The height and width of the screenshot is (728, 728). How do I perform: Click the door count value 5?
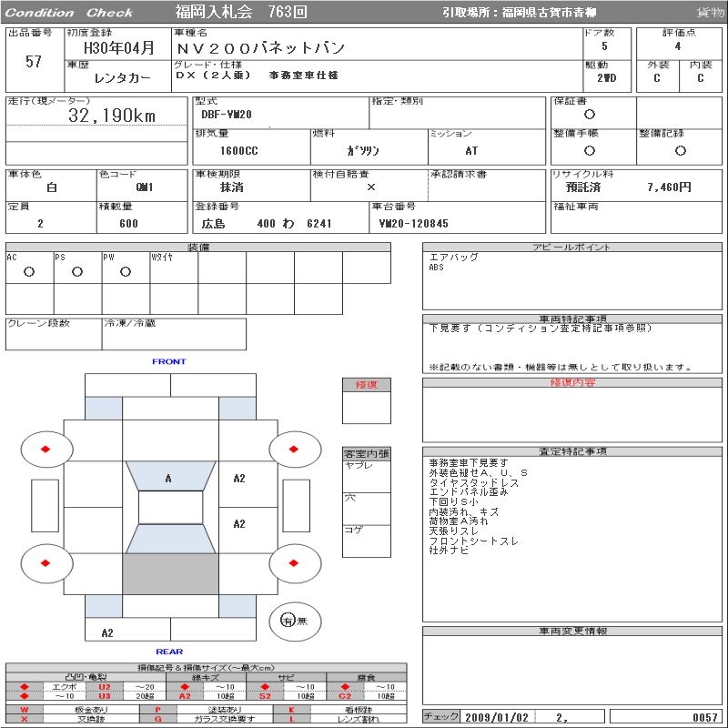click(604, 46)
